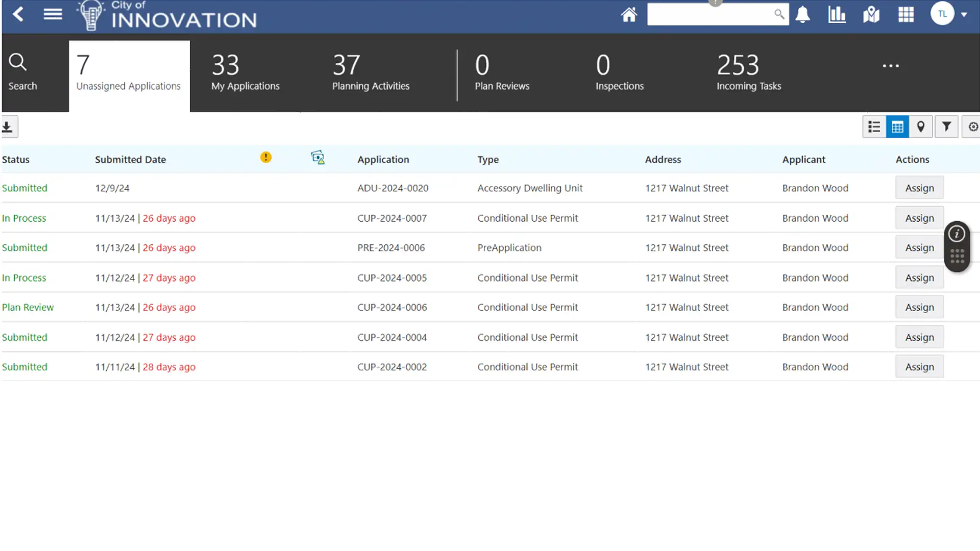Screen dimensions: 980x551
Task: Expand the more tiles ellipsis
Action: 891,66
